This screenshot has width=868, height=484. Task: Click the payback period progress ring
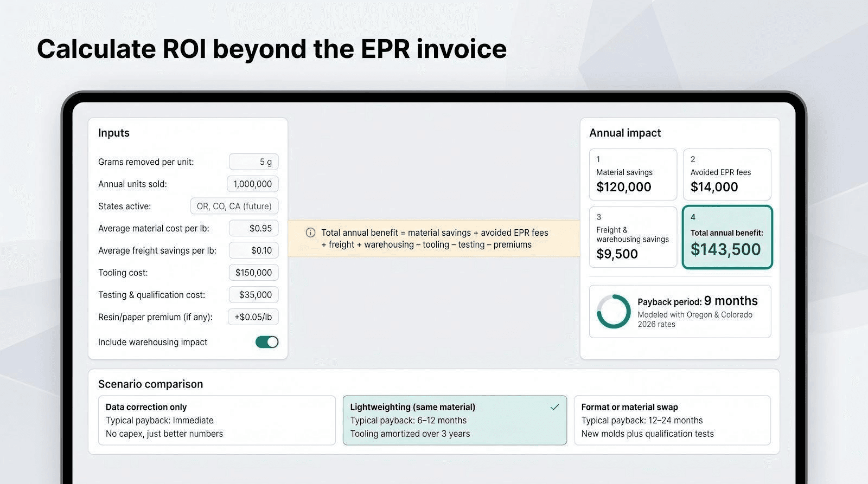coord(614,311)
